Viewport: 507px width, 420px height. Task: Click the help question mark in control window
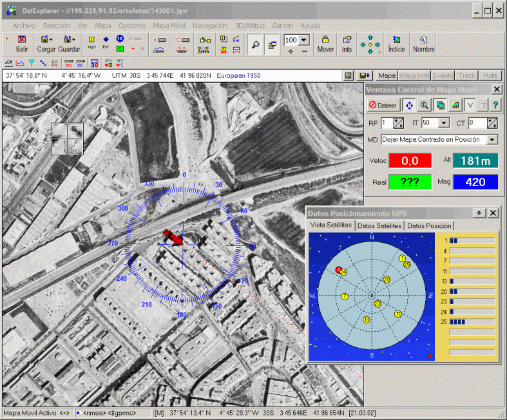495,105
